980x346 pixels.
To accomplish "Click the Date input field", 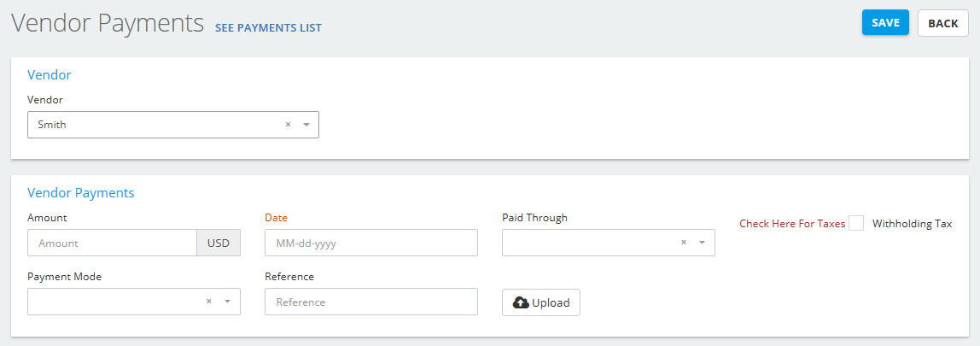I will 371,243.
